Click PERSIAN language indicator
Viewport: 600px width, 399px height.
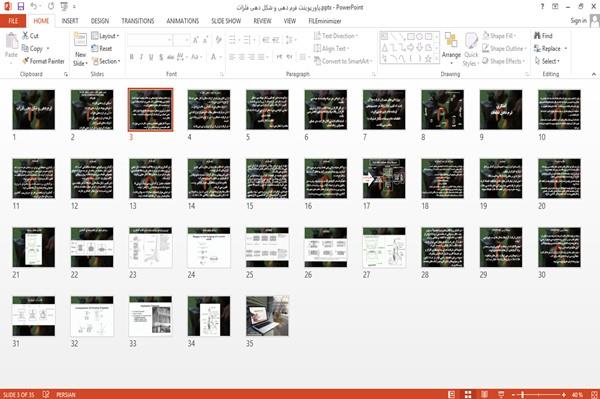pyautogui.click(x=66, y=394)
